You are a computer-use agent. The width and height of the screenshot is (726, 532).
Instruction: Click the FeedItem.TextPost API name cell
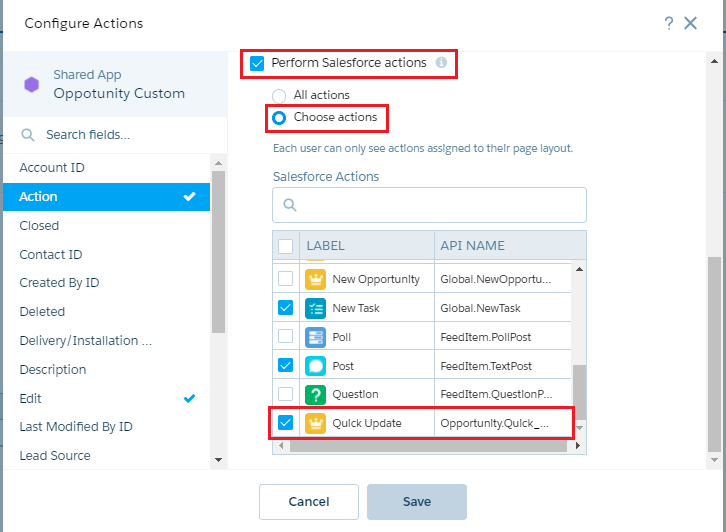click(x=503, y=366)
